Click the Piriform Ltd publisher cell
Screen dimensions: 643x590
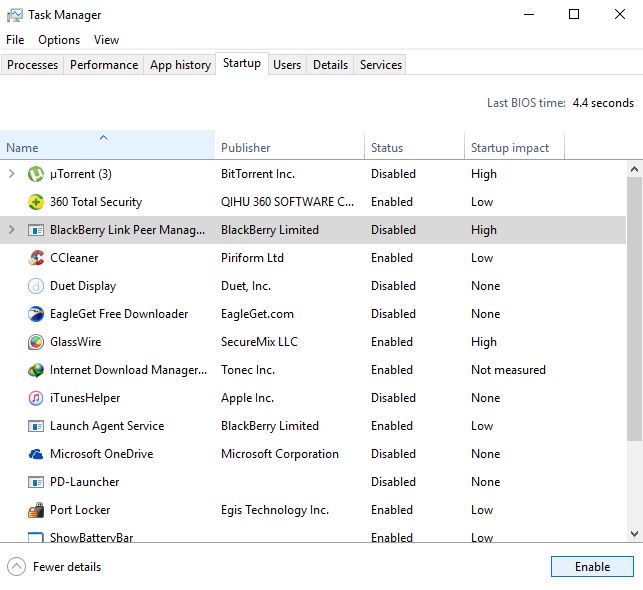pos(252,258)
